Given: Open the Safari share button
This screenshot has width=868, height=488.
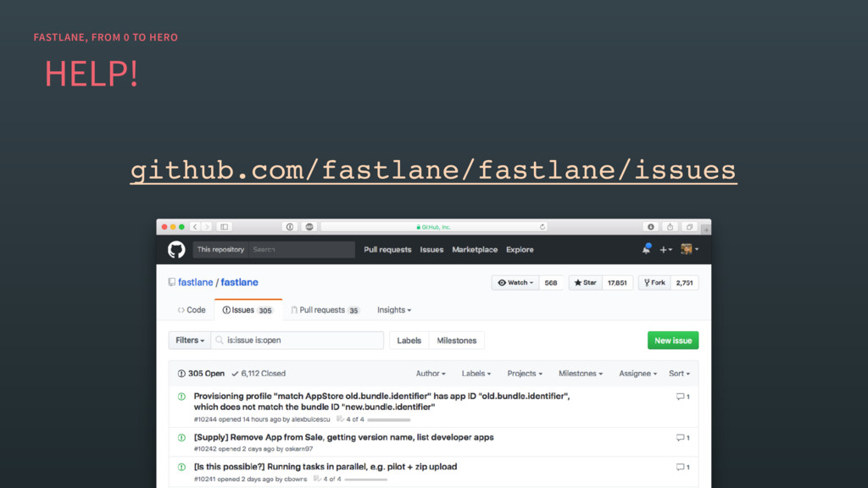Looking at the screenshot, I should point(670,227).
